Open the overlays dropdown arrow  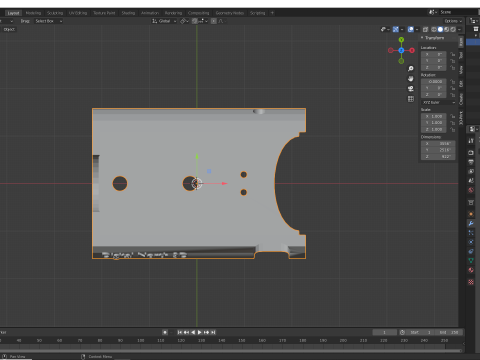pyautogui.click(x=417, y=29)
